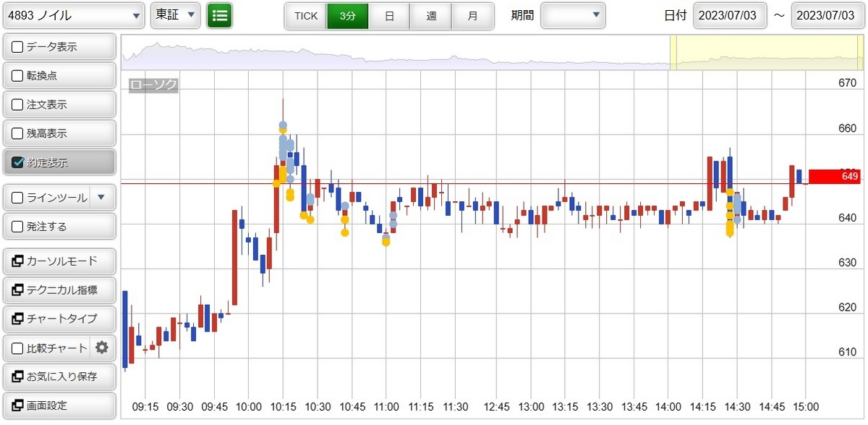Enable the 比較チャート checkbox
868x425 pixels.
[x=18, y=348]
